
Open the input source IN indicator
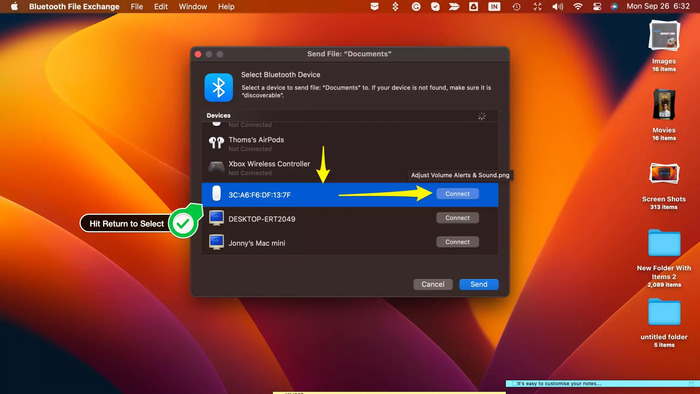point(494,7)
